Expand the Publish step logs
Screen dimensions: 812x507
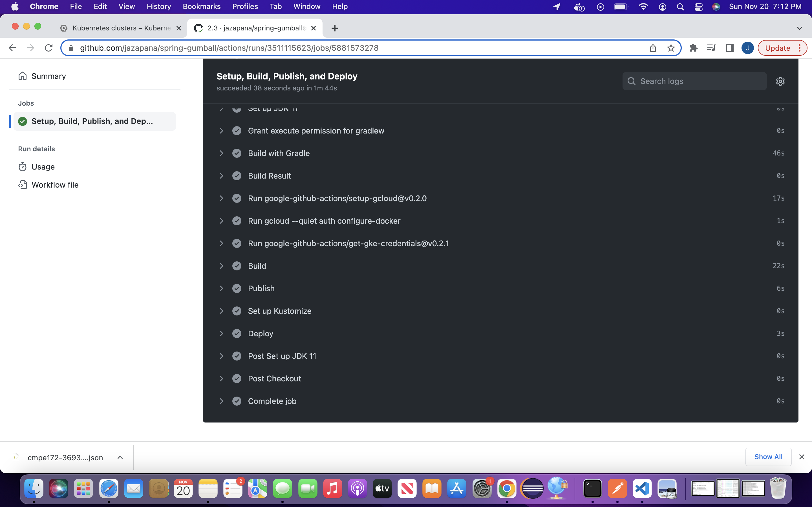(x=222, y=288)
